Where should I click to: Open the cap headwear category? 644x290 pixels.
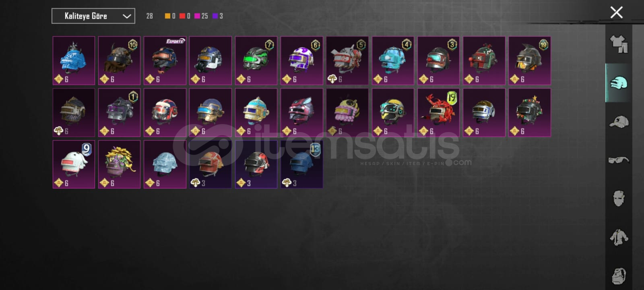coord(619,121)
